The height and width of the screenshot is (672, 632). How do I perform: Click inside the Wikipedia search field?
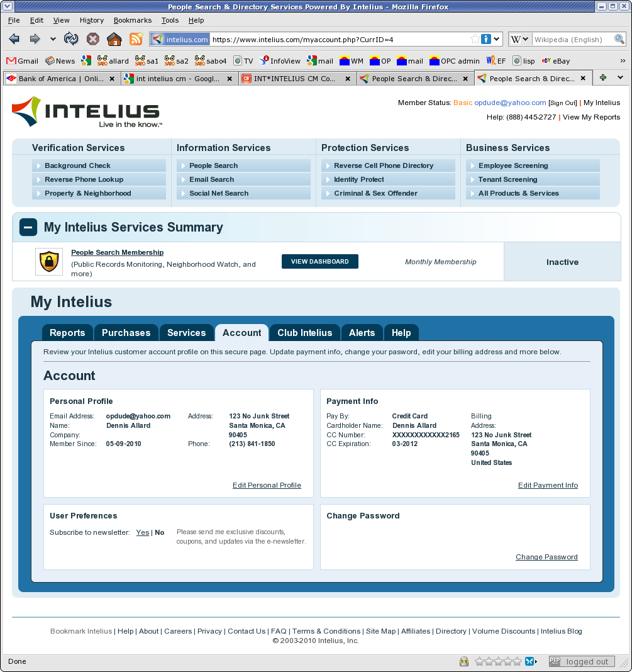click(x=571, y=39)
